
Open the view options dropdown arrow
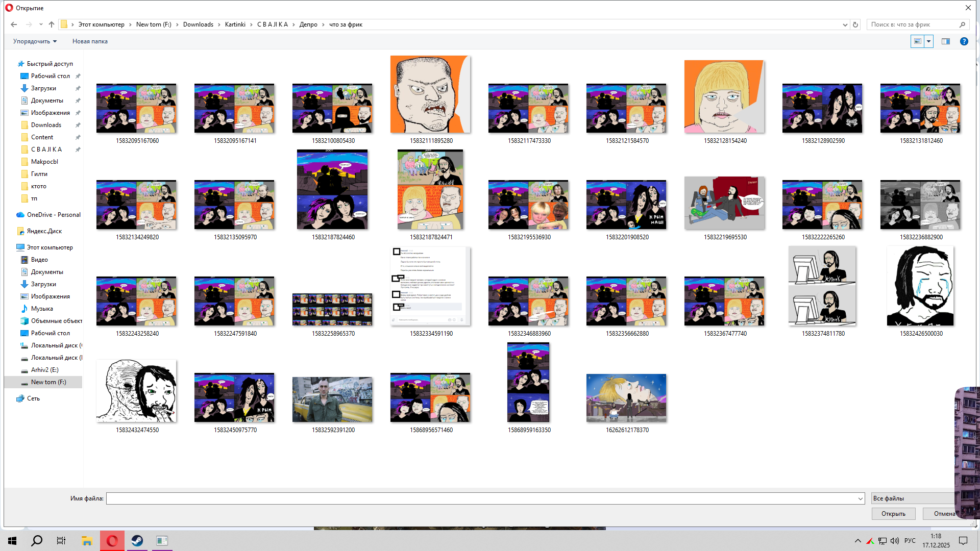(928, 41)
